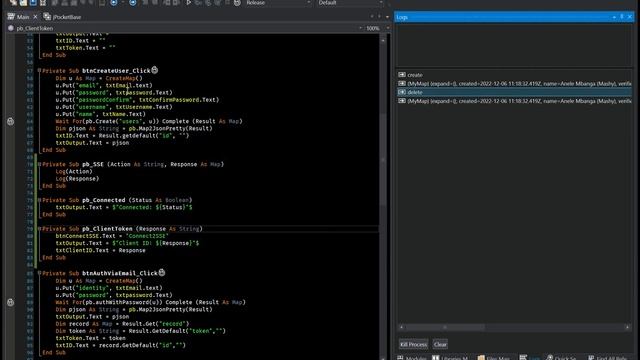
Task: Switch to the jPocketBase tab
Action: [x=67, y=17]
